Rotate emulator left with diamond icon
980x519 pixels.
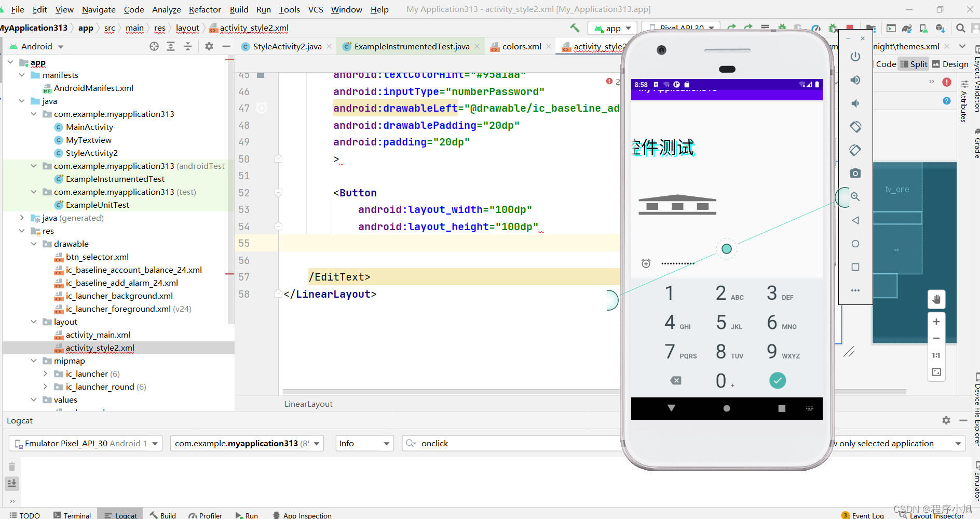855,126
